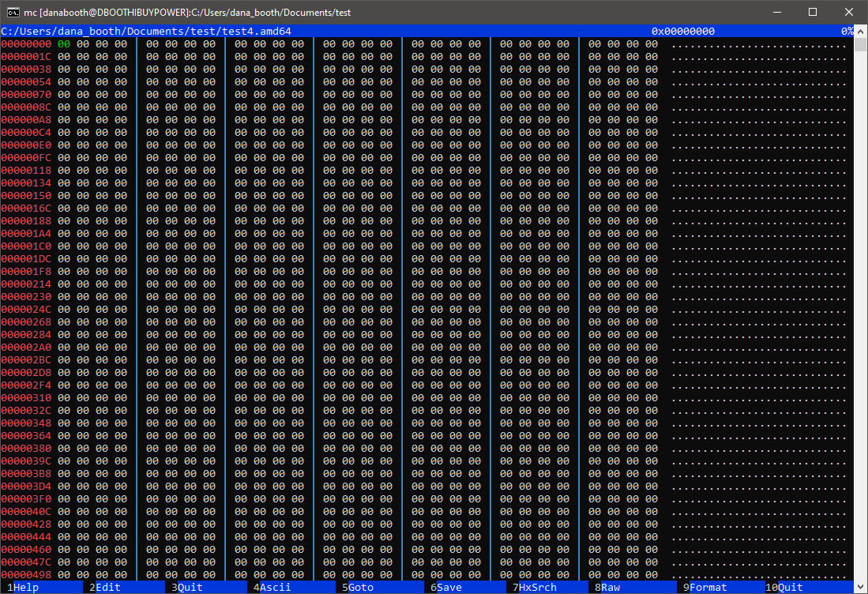Click the 0% progress indicator

tap(848, 31)
